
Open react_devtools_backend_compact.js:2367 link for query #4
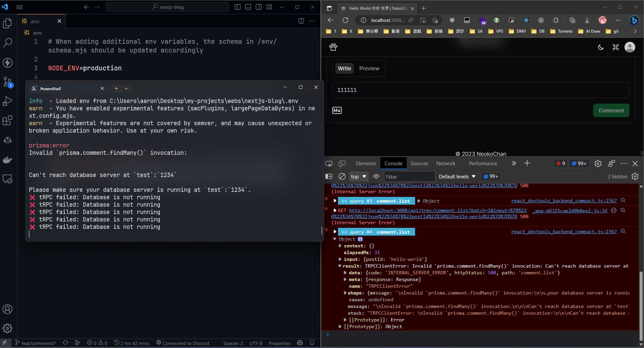click(564, 232)
